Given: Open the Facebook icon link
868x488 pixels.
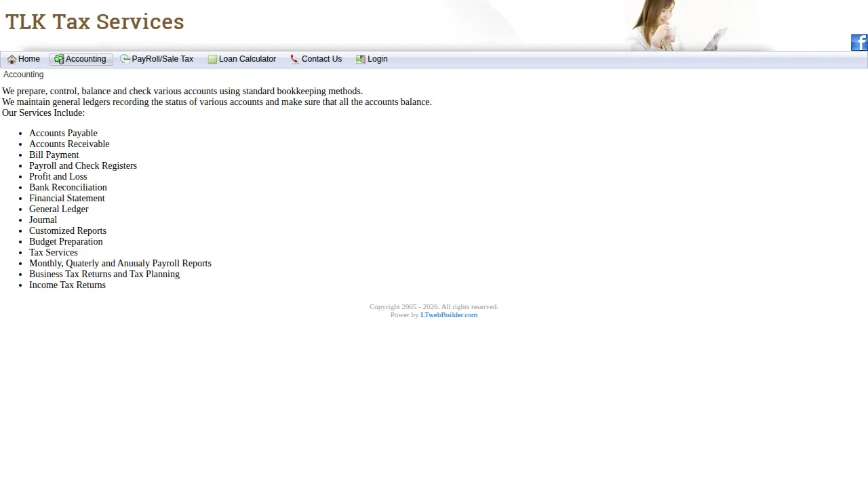Looking at the screenshot, I should point(859,43).
